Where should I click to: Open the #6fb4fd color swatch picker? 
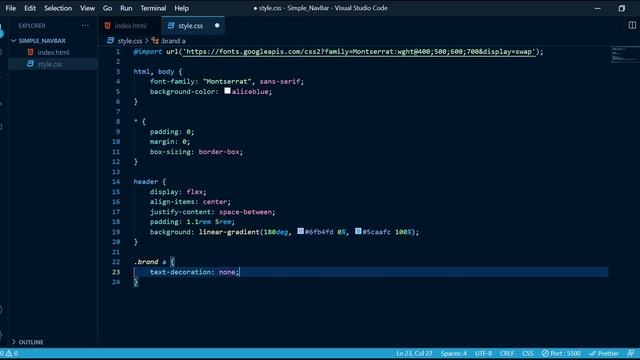click(x=300, y=231)
